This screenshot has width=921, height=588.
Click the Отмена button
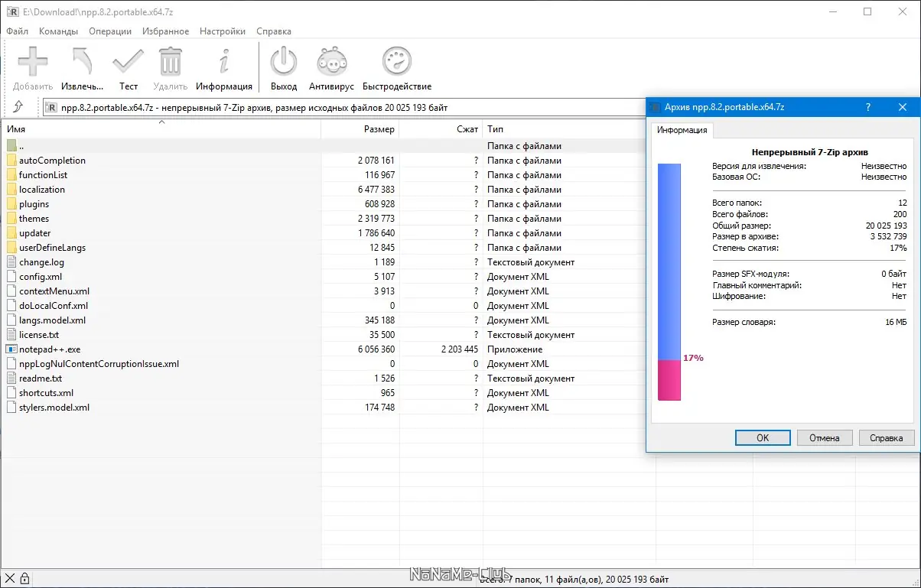825,438
